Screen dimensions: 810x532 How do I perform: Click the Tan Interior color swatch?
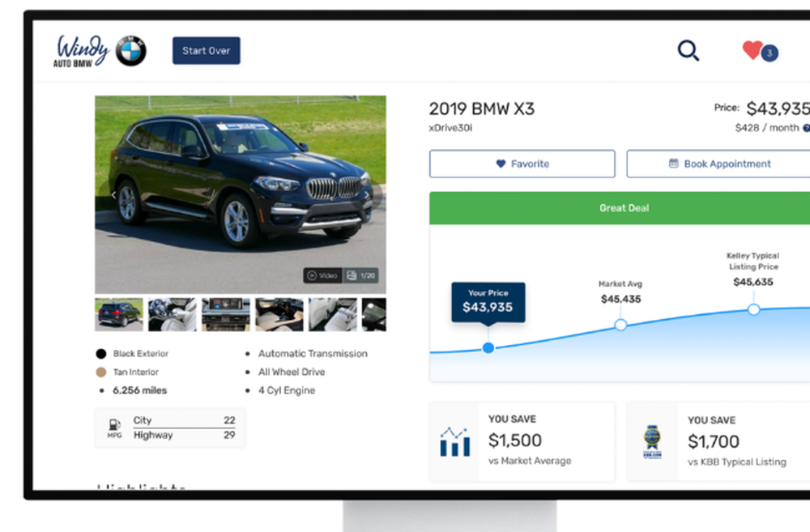click(101, 372)
